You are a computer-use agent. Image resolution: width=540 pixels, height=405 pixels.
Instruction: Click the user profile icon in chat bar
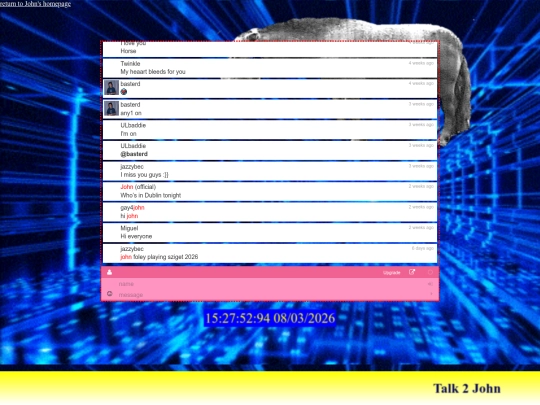(x=110, y=272)
